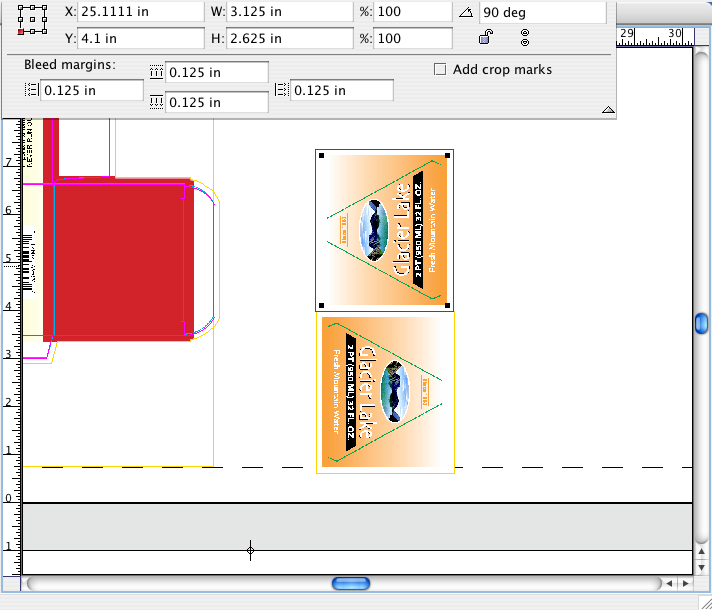
Task: Click the registration crosshair mark
Action: pyautogui.click(x=250, y=550)
